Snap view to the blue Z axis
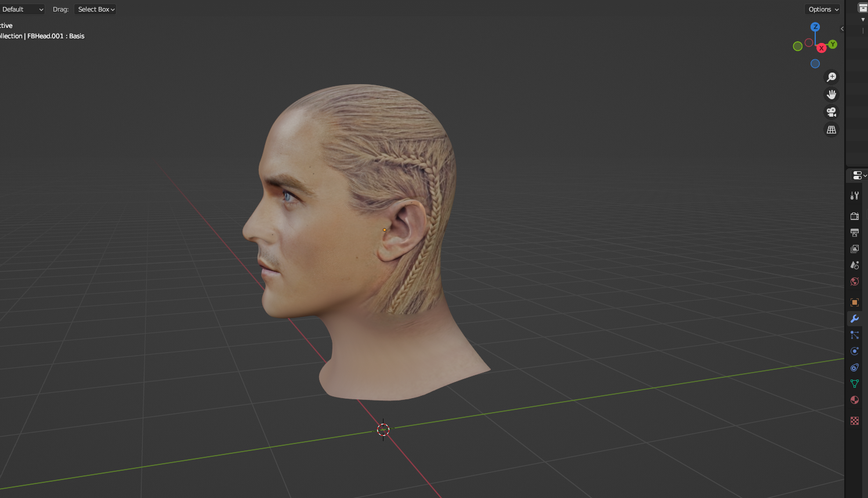Image resolution: width=868 pixels, height=498 pixels. coord(815,27)
